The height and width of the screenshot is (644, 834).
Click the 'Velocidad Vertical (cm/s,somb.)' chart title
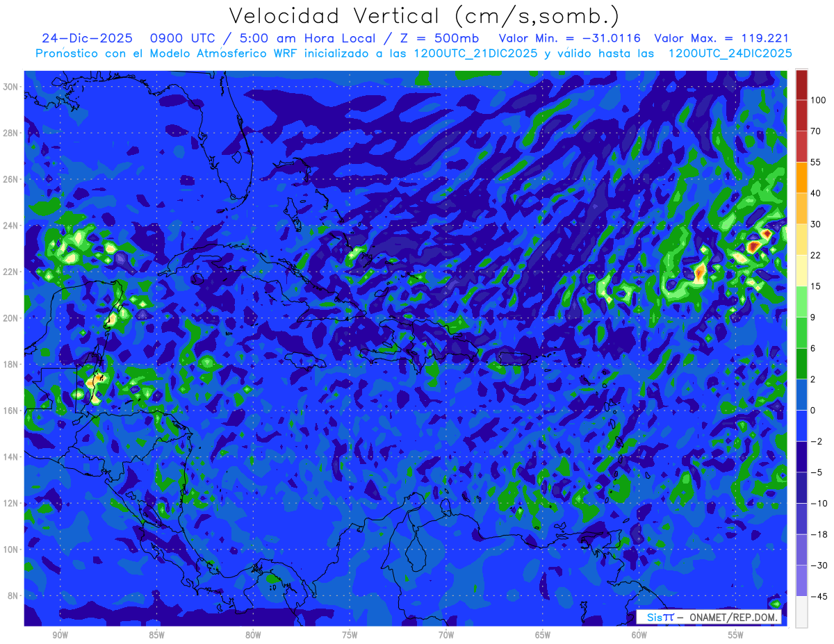[424, 16]
